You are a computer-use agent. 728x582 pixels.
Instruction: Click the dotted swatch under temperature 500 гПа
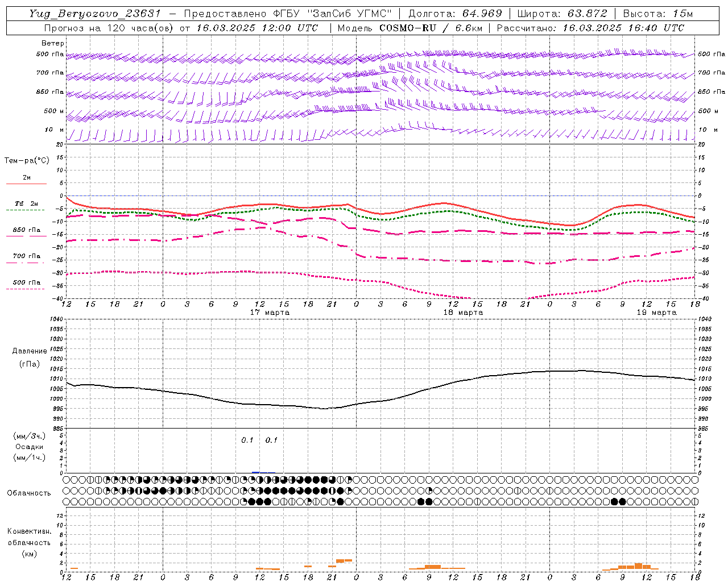click(26, 289)
